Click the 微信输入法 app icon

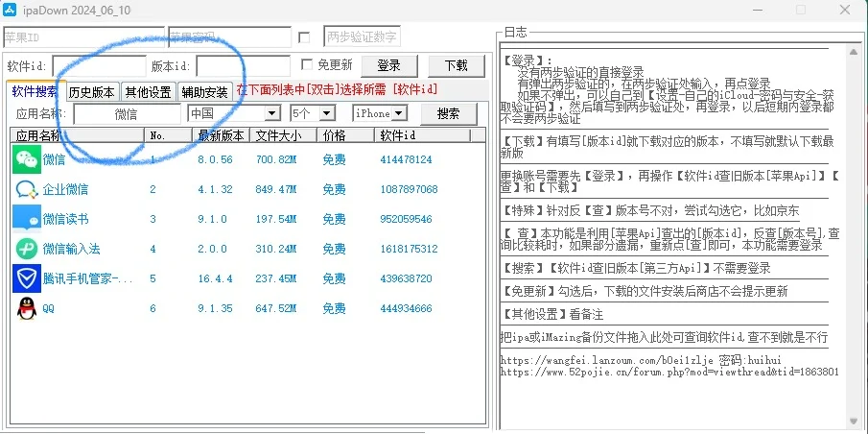point(27,249)
